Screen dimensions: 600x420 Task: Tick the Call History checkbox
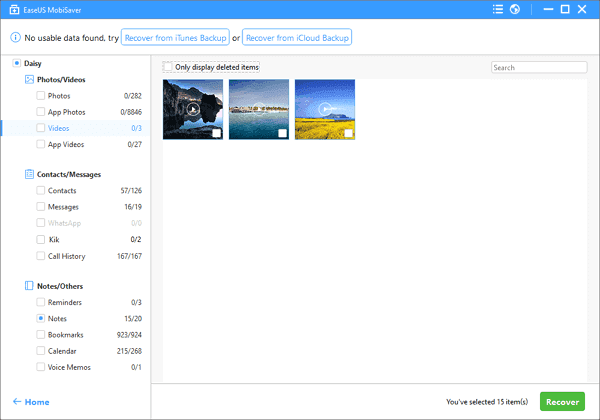tap(40, 256)
